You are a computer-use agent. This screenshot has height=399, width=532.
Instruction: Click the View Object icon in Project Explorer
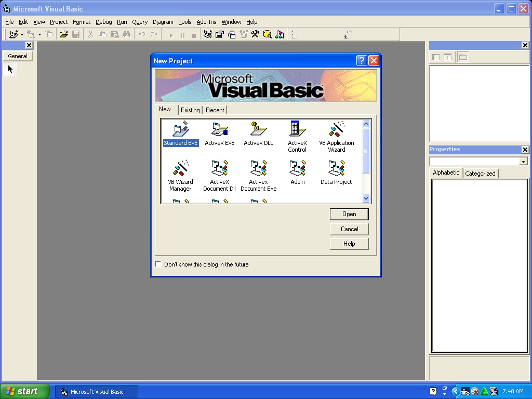coord(447,57)
